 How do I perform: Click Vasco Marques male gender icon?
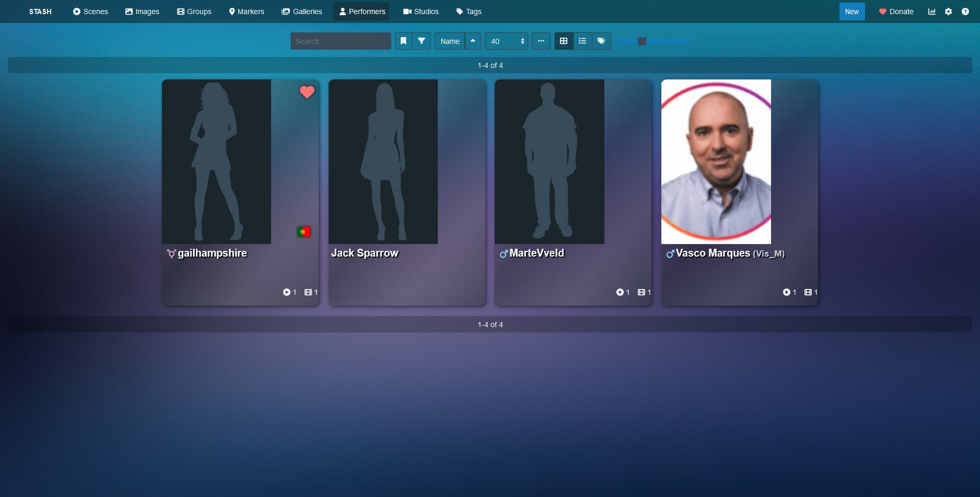click(x=670, y=254)
